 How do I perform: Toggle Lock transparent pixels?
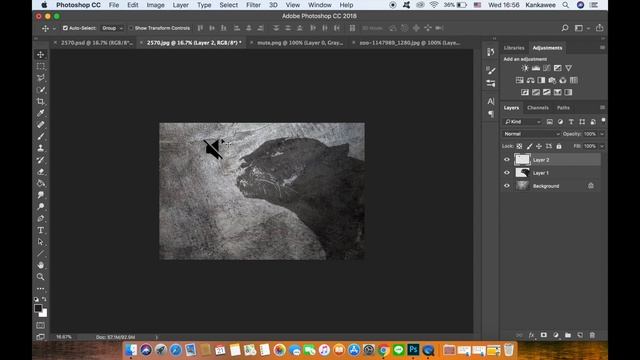[x=519, y=146]
